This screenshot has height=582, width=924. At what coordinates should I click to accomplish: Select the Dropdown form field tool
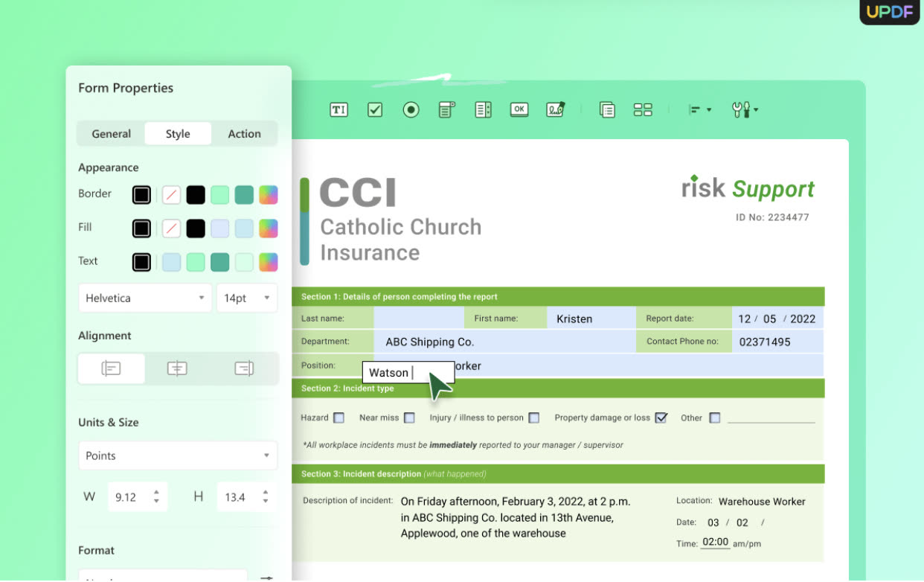(447, 110)
